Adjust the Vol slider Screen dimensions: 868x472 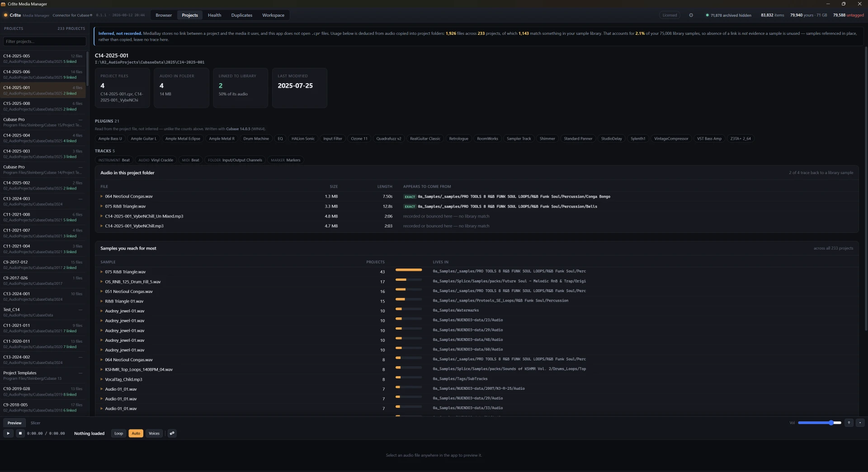coord(820,423)
